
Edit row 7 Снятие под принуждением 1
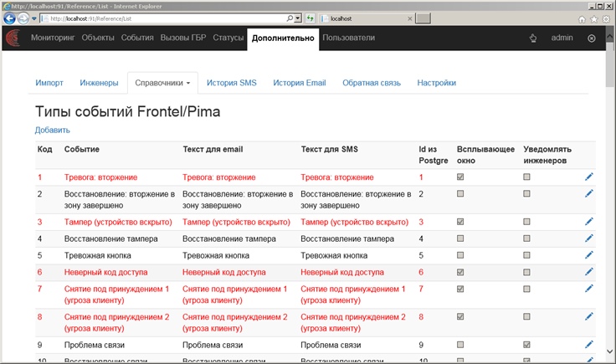tap(588, 289)
